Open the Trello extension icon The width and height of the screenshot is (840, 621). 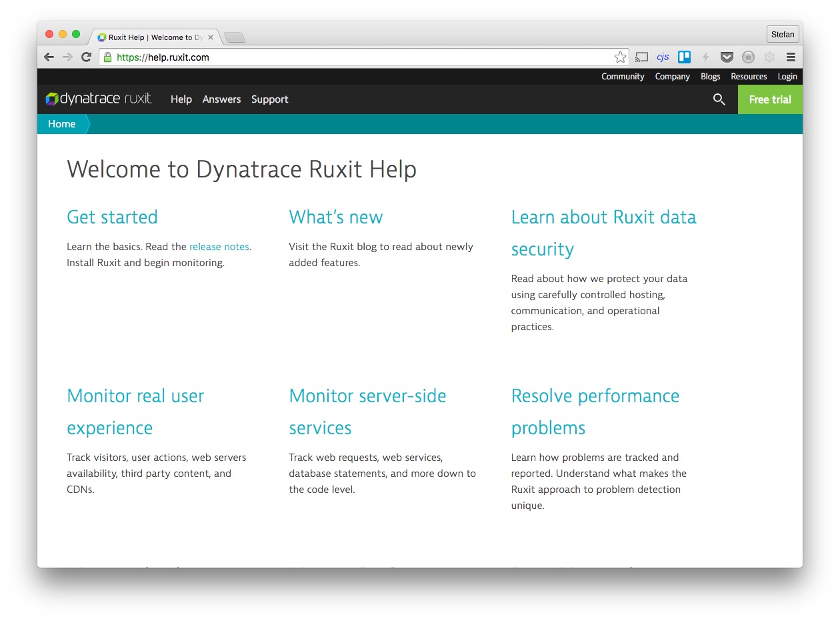(684, 57)
